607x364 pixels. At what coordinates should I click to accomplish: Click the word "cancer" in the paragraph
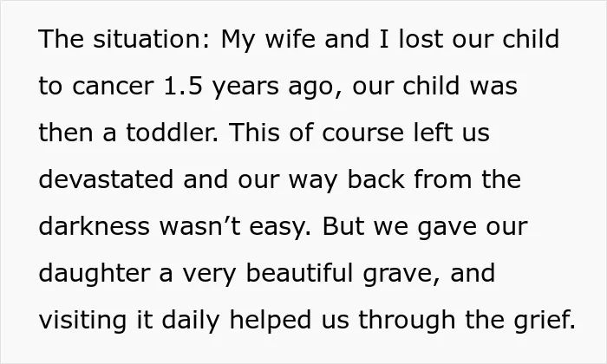click(113, 86)
